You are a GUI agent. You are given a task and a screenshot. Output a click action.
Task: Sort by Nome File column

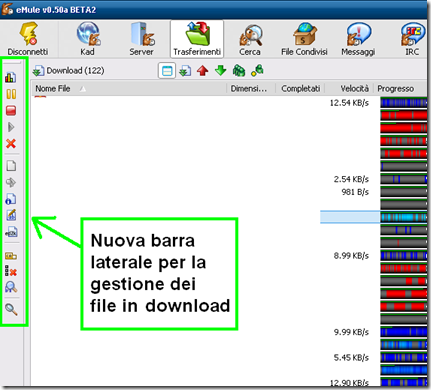pyautogui.click(x=129, y=89)
